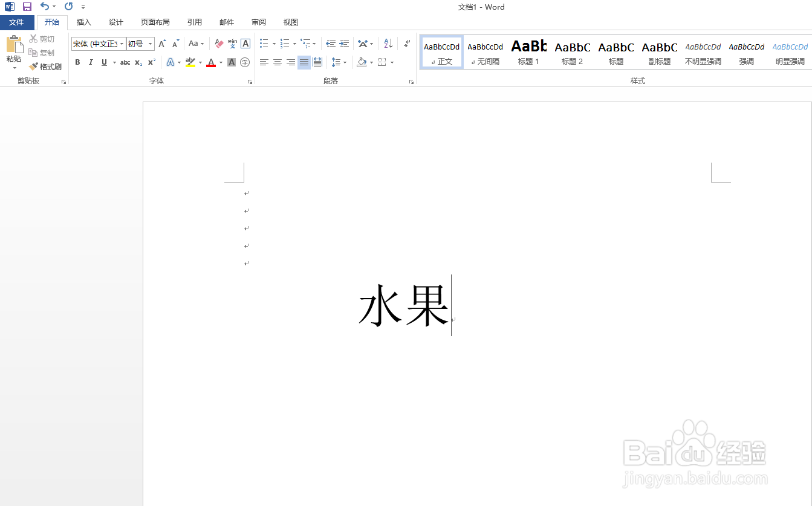Open the Change Case (Aa) dropdown
This screenshot has height=506, width=812.
click(197, 44)
